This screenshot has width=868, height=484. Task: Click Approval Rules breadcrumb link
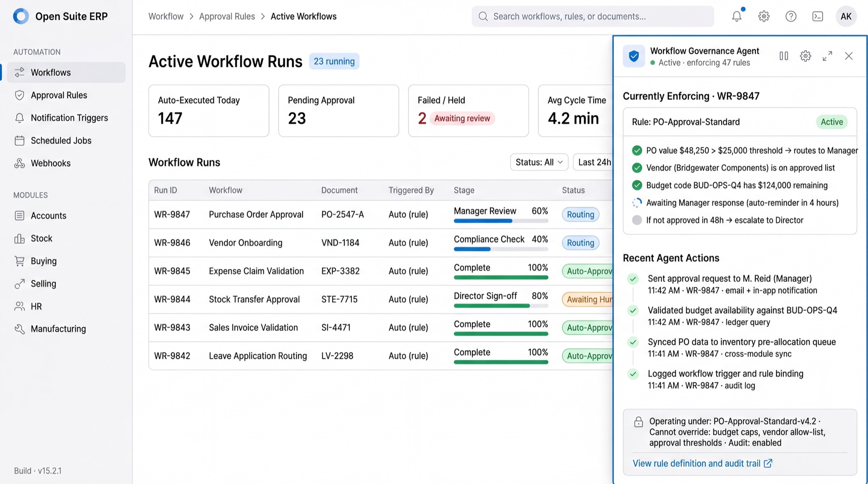(227, 16)
